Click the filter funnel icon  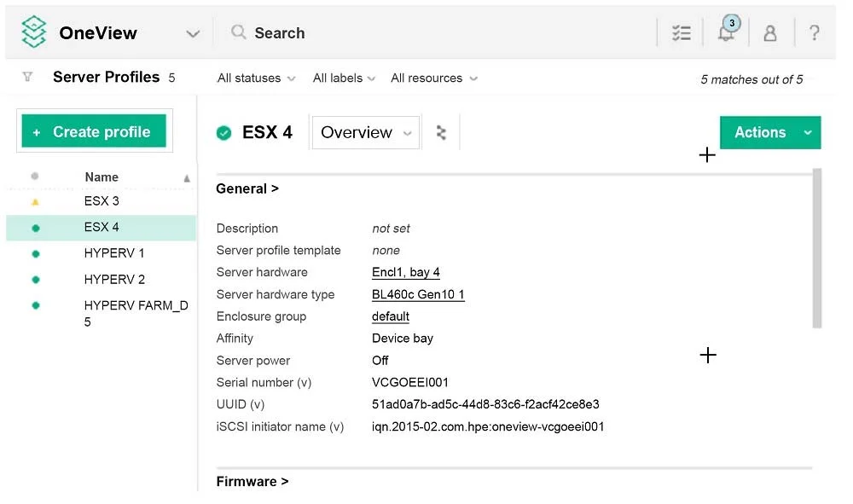[x=27, y=77]
